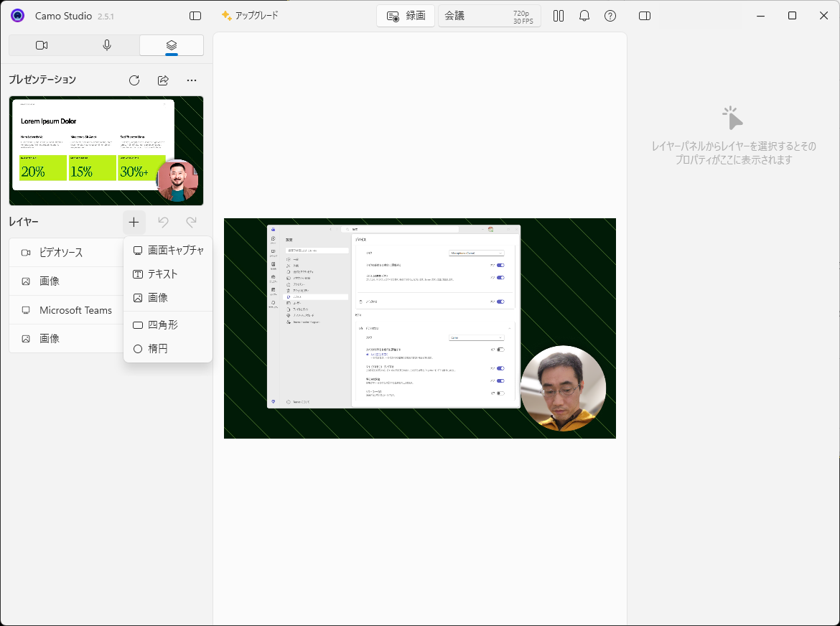The height and width of the screenshot is (626, 840).
Task: Pause the video feed icon
Action: point(559,16)
